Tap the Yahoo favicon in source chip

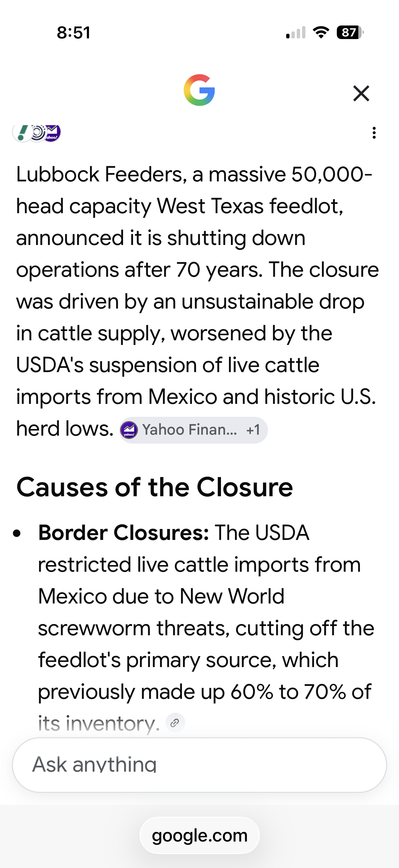(129, 430)
